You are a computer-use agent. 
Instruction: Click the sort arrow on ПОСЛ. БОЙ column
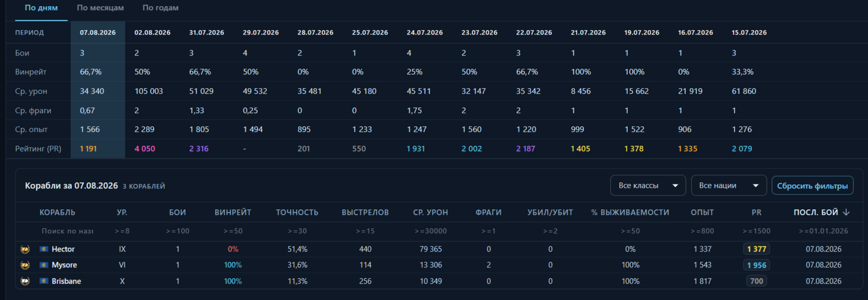[x=846, y=212]
